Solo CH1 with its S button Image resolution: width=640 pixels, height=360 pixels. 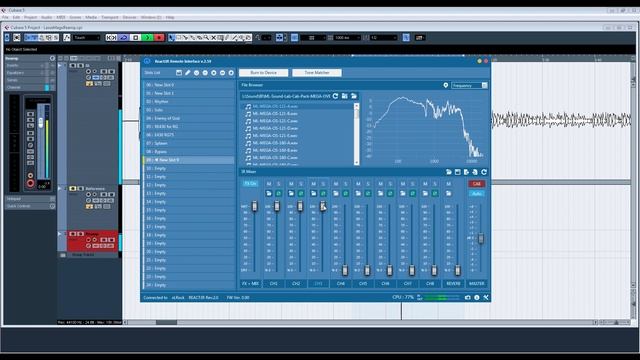279,184
